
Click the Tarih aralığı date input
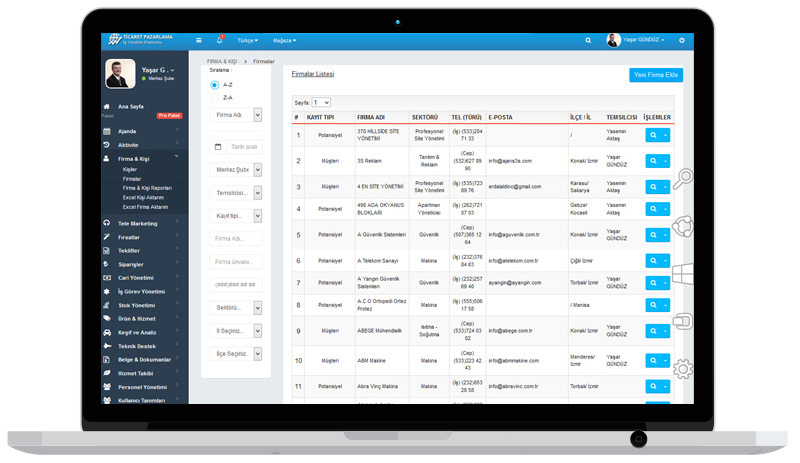pyautogui.click(x=244, y=147)
